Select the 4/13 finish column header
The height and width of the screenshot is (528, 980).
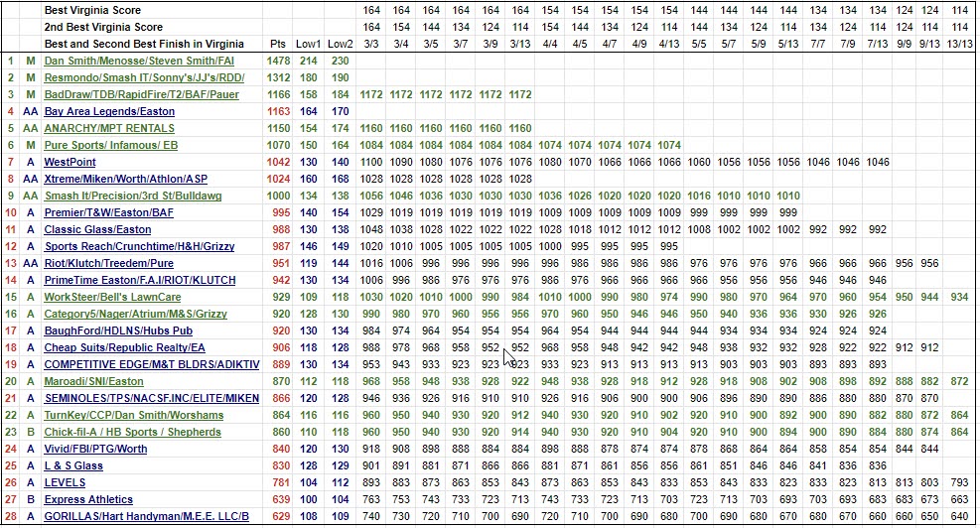(x=669, y=44)
